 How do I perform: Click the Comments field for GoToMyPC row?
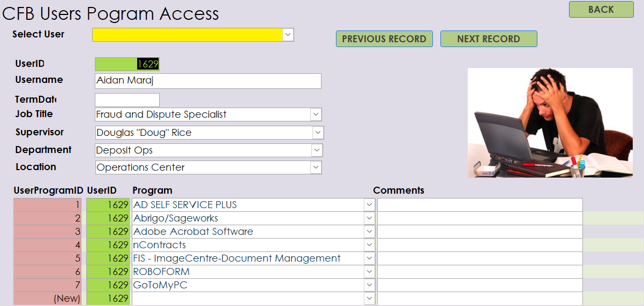tap(480, 285)
